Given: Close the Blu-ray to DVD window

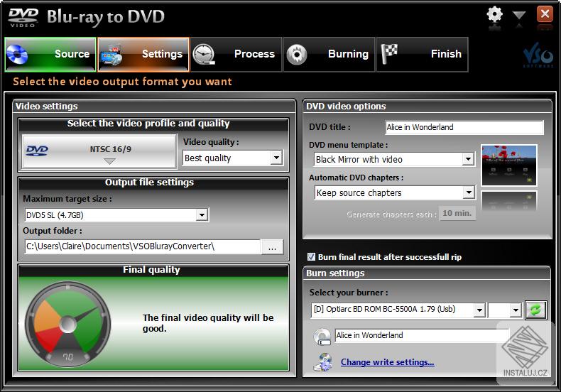Looking at the screenshot, I should pyautogui.click(x=545, y=14).
